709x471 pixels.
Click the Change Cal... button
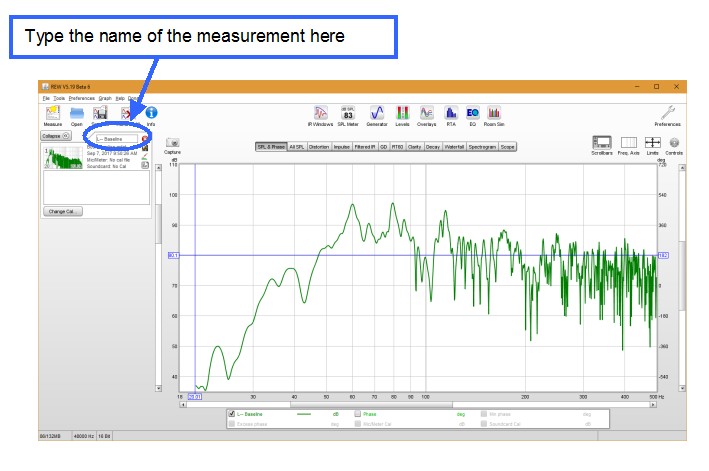coord(63,212)
